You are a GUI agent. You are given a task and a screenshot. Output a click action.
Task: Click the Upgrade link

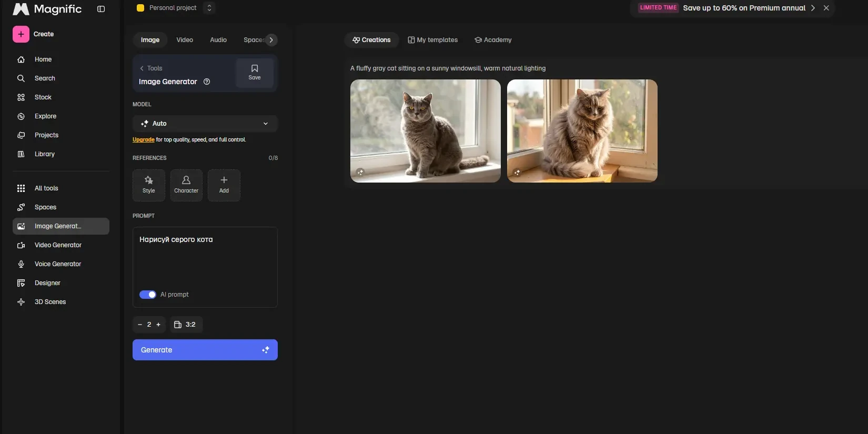(x=144, y=140)
